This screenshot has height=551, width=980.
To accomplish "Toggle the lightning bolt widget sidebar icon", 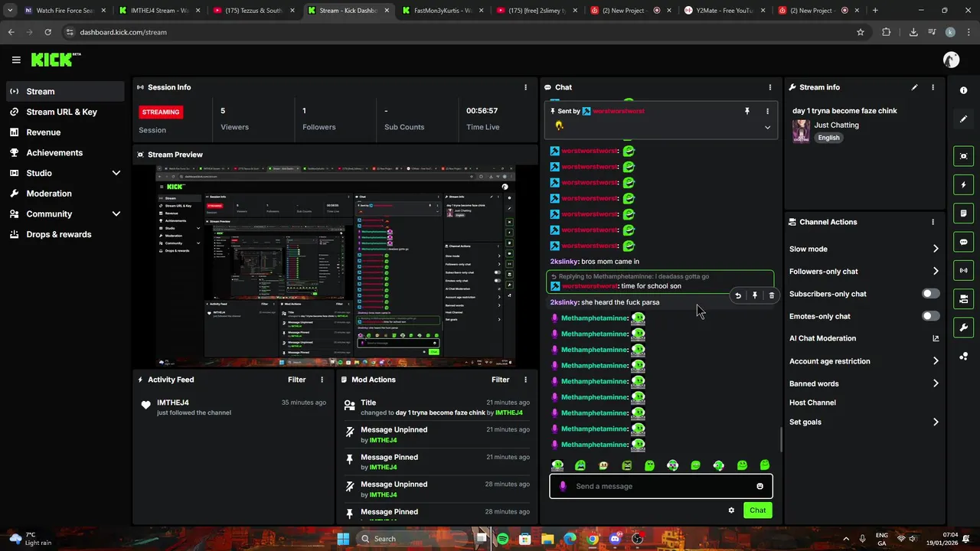I will point(963,184).
